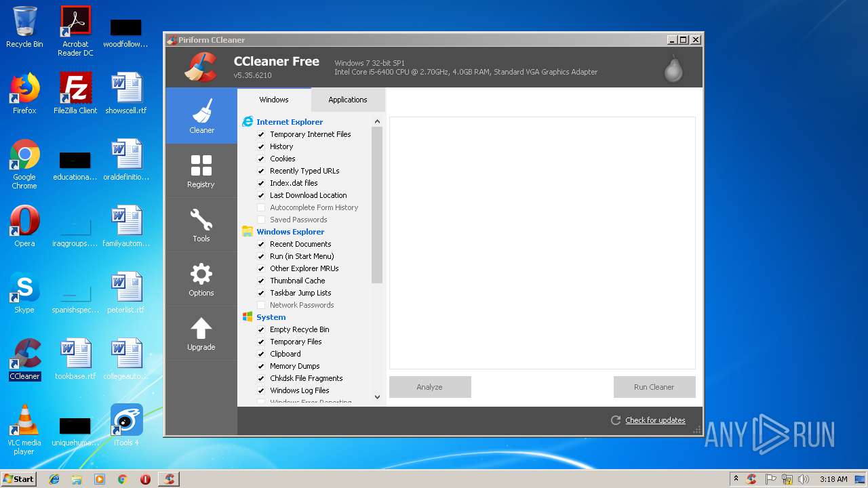Select the VLC media player desktop icon
Screen dimensions: 868x488
coord(24,430)
